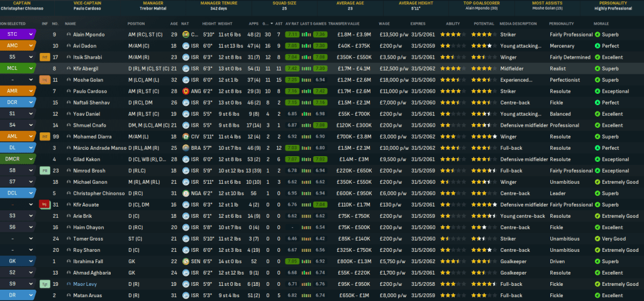Click the Inj status icon for Kfir Aouate
644x301 pixels.
point(45,204)
